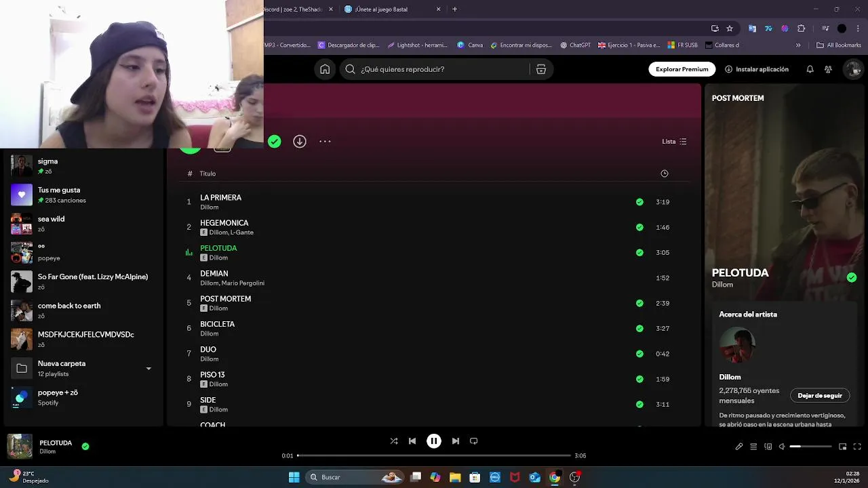Open the Chrome profile avatar

[842, 28]
